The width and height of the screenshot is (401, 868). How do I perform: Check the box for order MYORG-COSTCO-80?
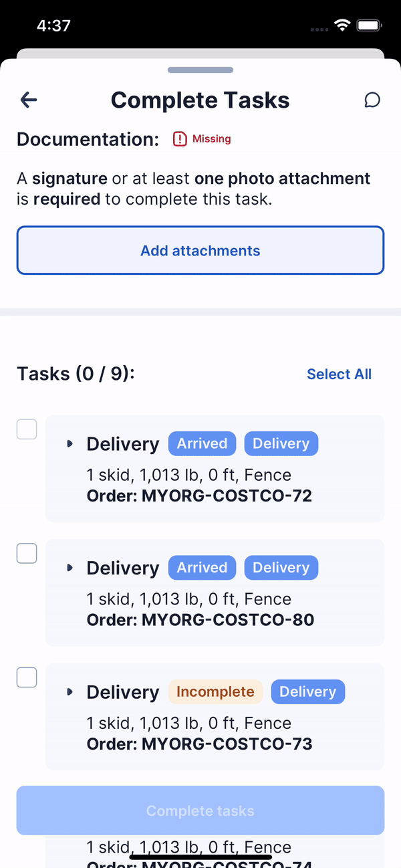click(27, 554)
